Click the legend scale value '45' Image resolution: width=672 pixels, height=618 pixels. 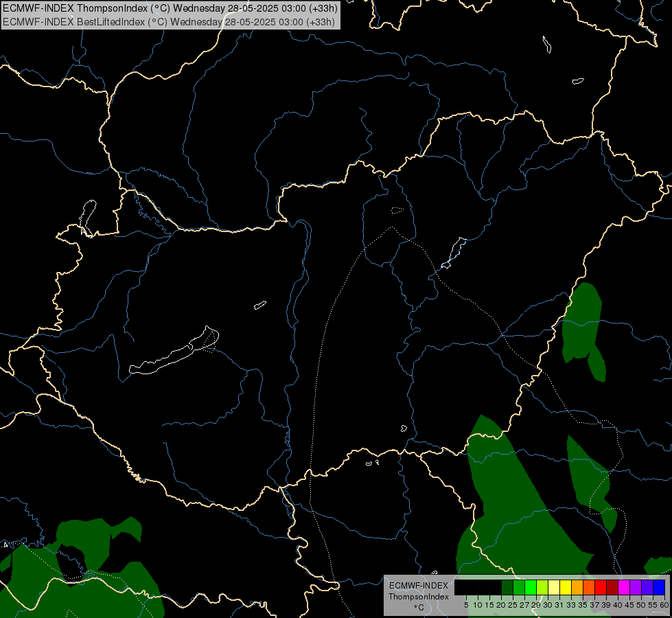[x=629, y=605]
